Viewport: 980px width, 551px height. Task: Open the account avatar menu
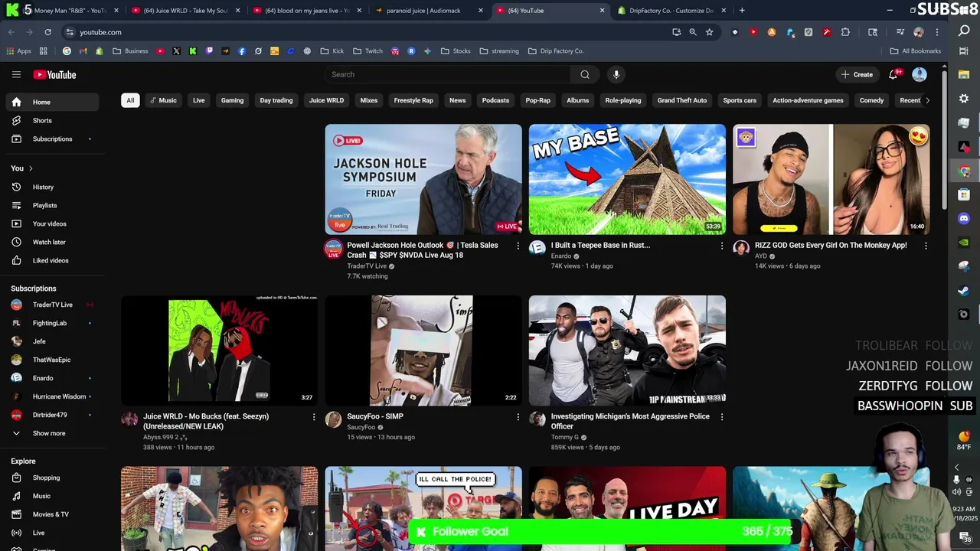coord(920,74)
